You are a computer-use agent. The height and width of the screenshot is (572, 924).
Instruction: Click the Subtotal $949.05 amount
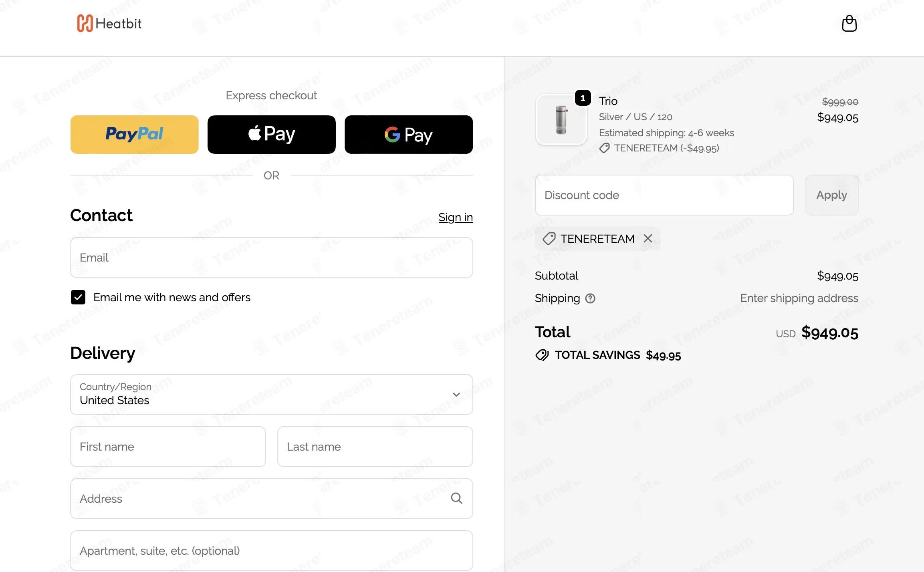837,276
